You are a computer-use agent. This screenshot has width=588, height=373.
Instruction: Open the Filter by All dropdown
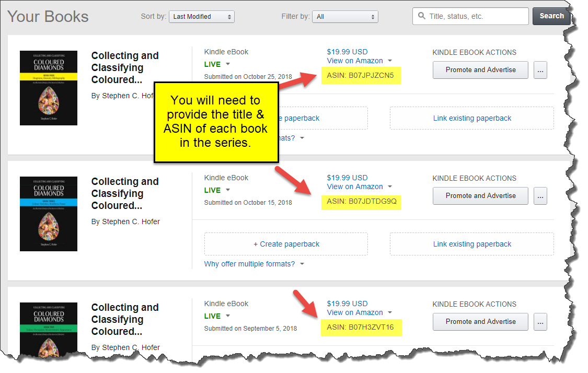[x=345, y=17]
